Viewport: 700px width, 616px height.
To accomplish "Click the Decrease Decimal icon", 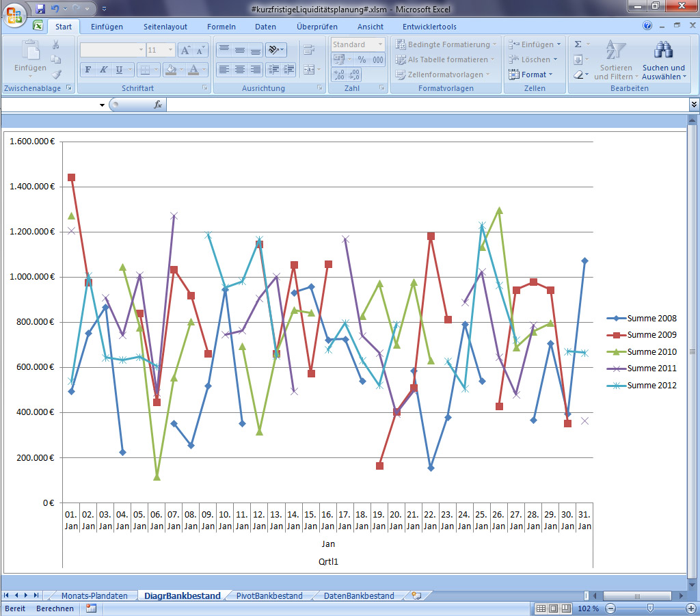I will (x=354, y=75).
